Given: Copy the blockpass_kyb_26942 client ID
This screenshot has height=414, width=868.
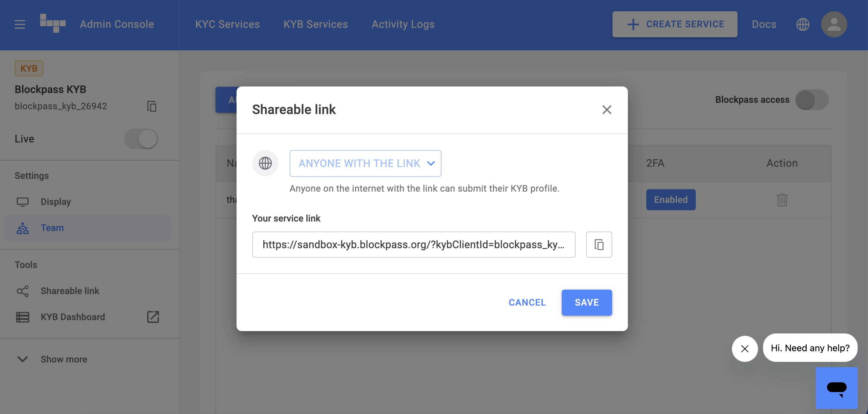Looking at the screenshot, I should pos(151,106).
